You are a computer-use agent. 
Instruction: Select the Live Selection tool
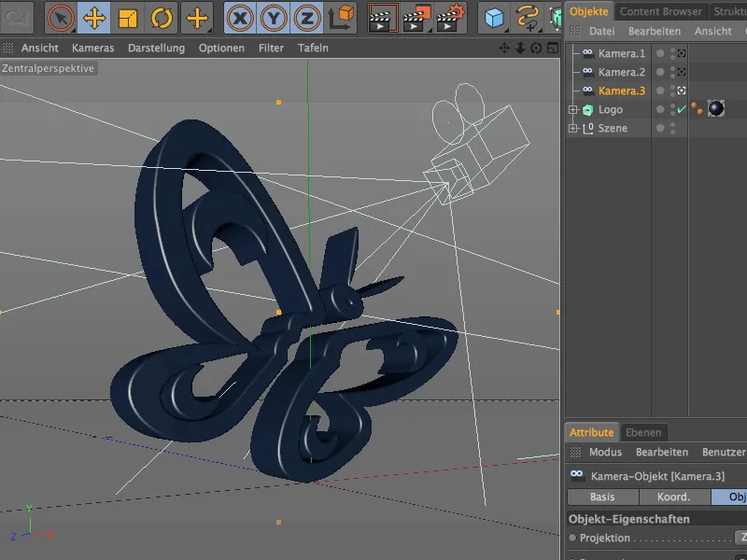coord(60,16)
